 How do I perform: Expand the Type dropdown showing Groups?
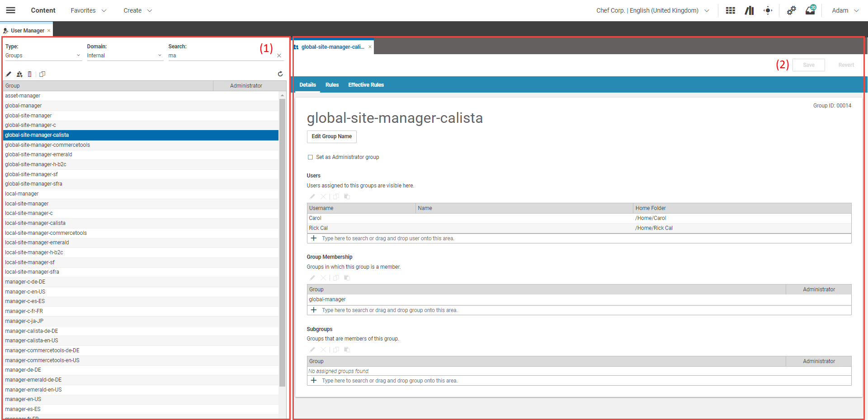point(43,56)
